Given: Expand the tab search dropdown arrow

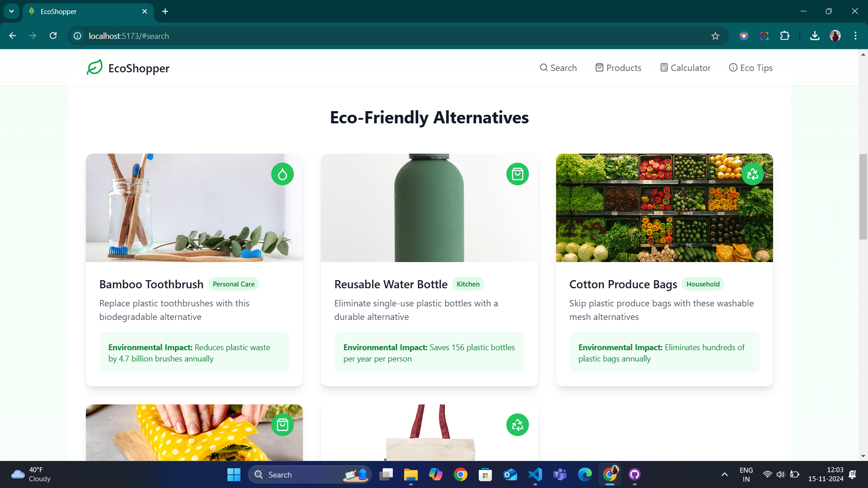Looking at the screenshot, I should [11, 11].
